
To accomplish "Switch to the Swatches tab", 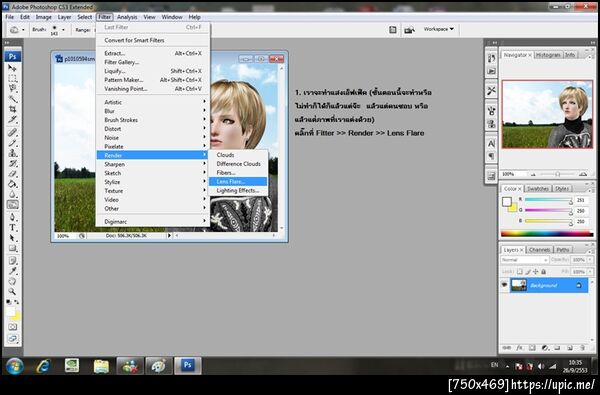I will (538, 189).
